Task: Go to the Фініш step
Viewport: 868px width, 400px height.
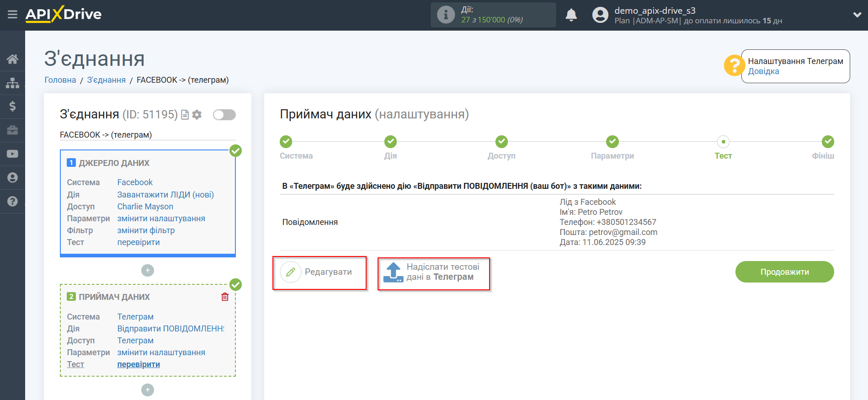Action: (828, 142)
